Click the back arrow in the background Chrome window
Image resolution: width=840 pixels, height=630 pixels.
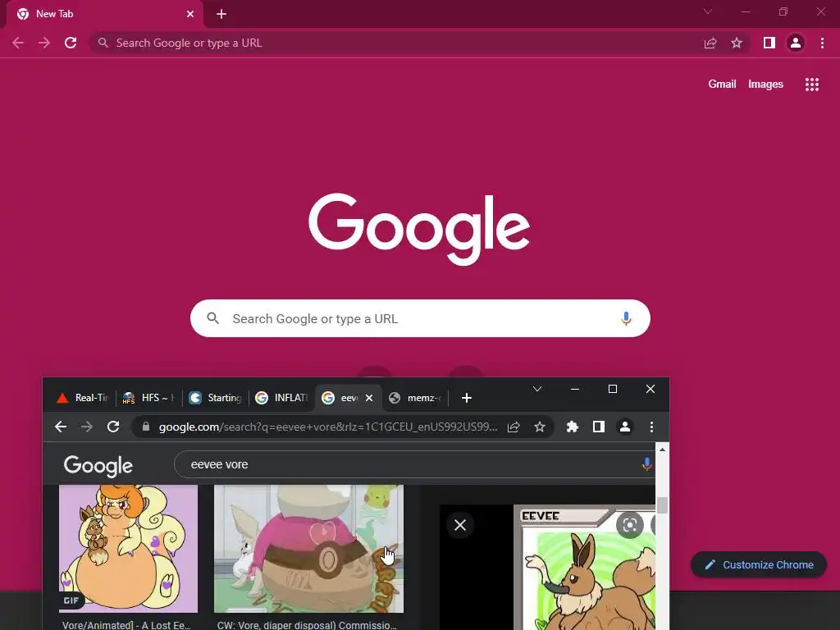pyautogui.click(x=18, y=43)
